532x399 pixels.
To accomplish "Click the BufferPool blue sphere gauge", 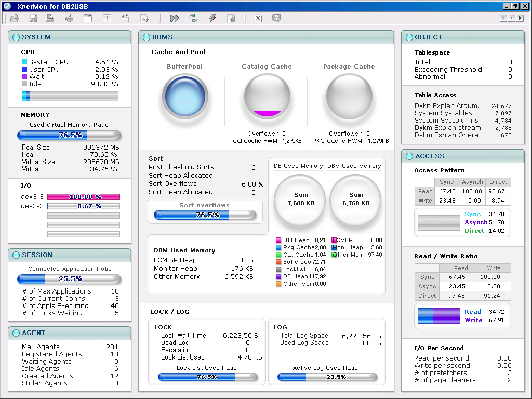I will click(x=185, y=97).
